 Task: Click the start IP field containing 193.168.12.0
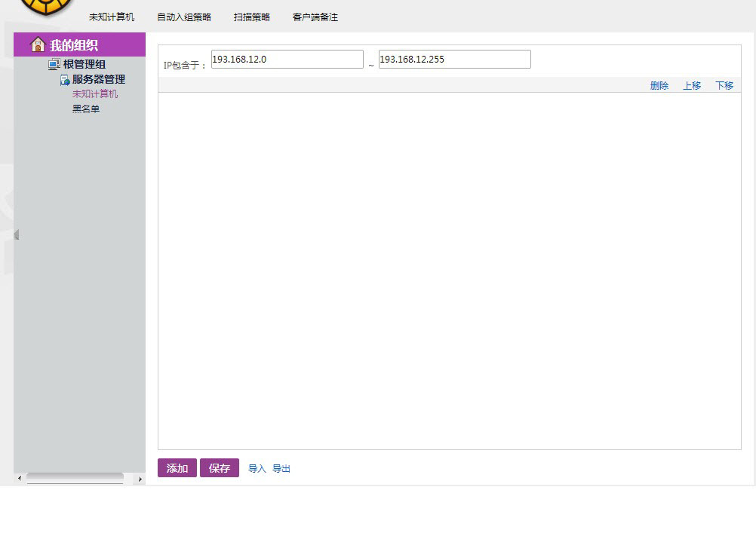click(287, 60)
